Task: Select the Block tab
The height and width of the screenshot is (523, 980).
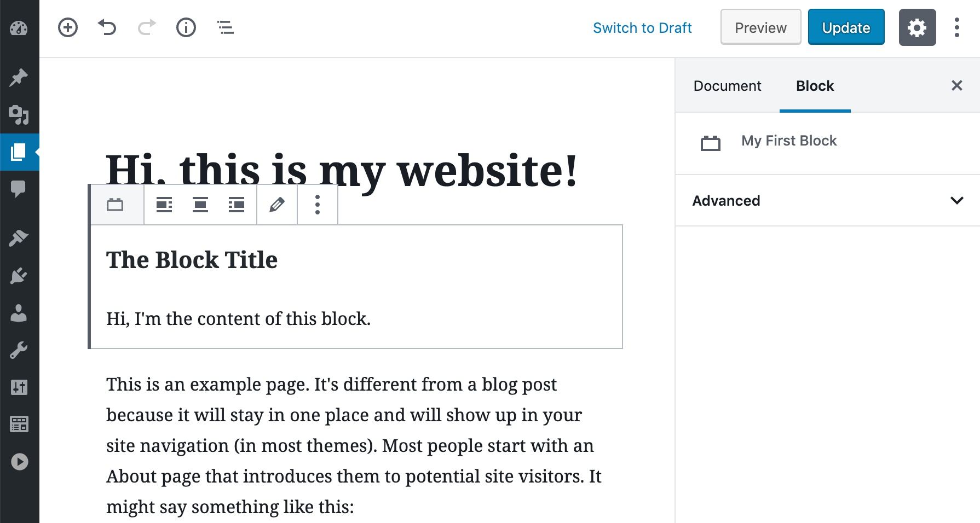Action: [815, 86]
